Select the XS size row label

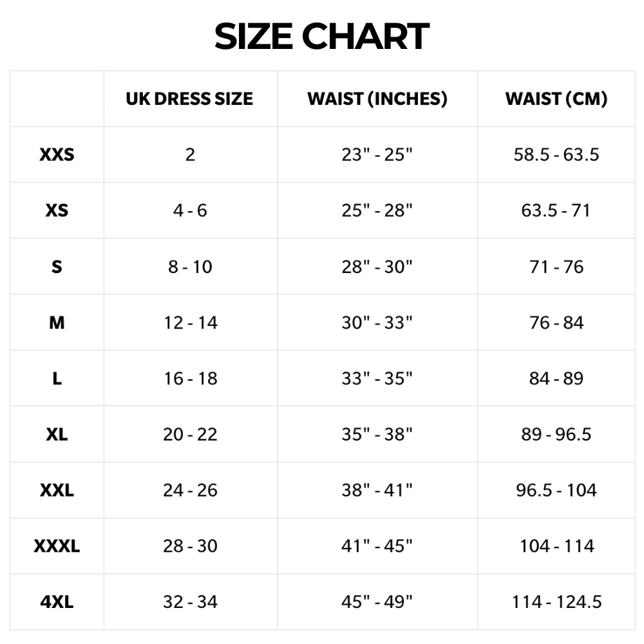57,211
